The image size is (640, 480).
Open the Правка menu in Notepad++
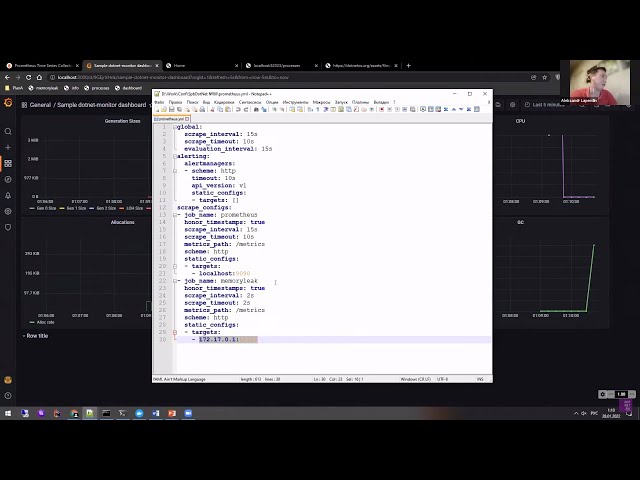[175, 102]
